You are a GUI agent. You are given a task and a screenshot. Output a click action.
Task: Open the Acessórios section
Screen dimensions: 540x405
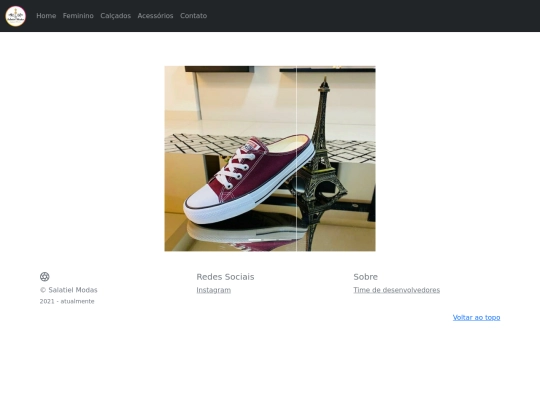[155, 16]
